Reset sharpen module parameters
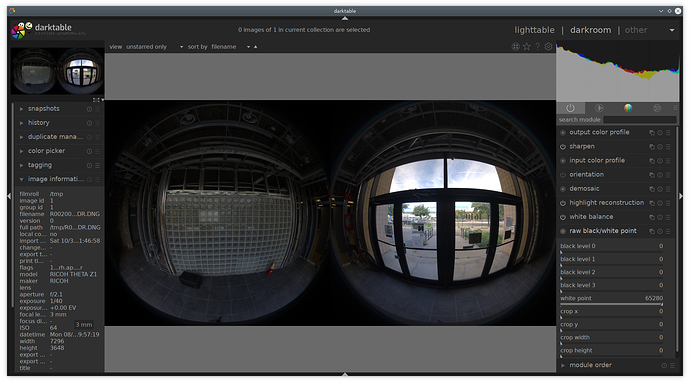The image size is (690, 383). [660, 147]
